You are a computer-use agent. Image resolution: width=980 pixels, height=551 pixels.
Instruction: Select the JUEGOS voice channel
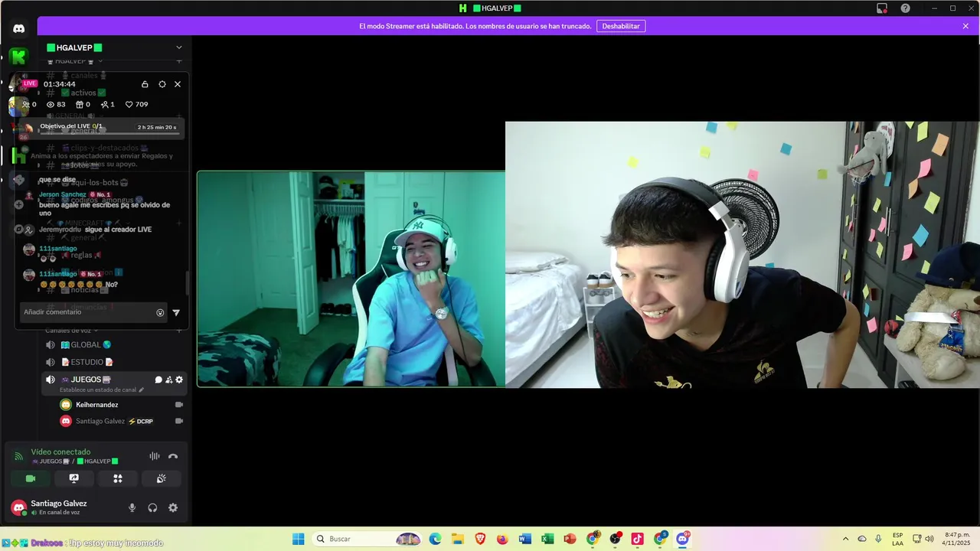click(87, 380)
